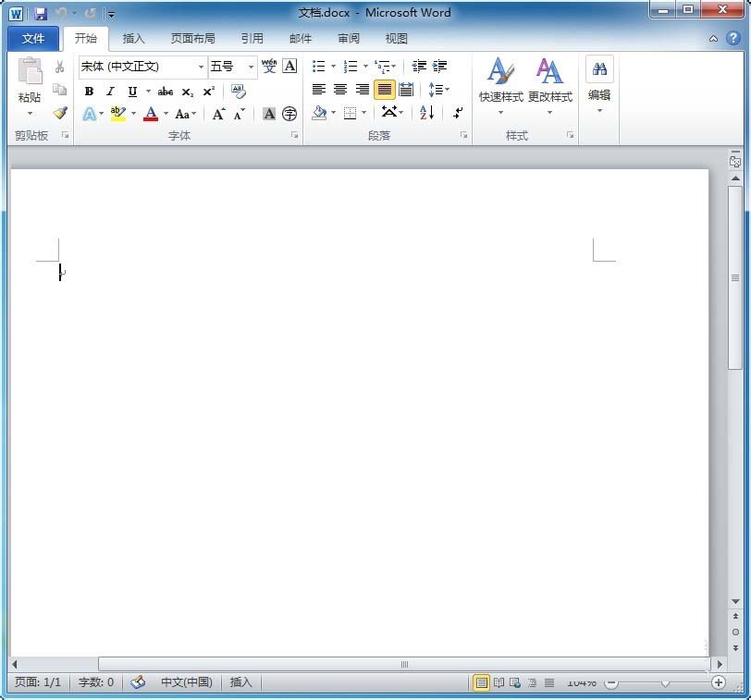Screen dimensions: 751x700
Task: Toggle the Justify alignment button
Action: coord(384,90)
